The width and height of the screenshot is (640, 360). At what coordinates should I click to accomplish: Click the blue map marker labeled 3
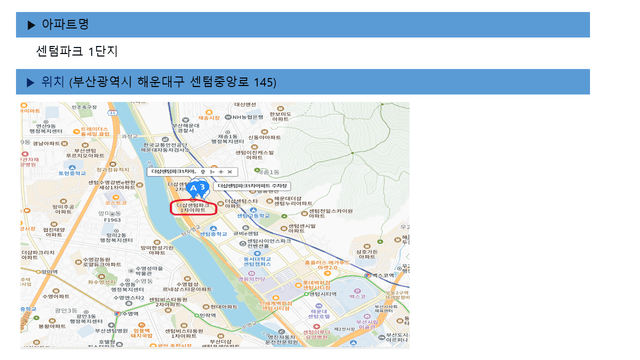(x=203, y=187)
